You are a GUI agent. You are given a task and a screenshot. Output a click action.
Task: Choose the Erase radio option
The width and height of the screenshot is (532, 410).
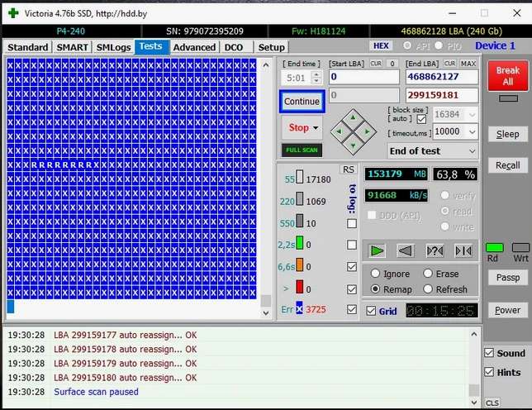click(x=428, y=274)
